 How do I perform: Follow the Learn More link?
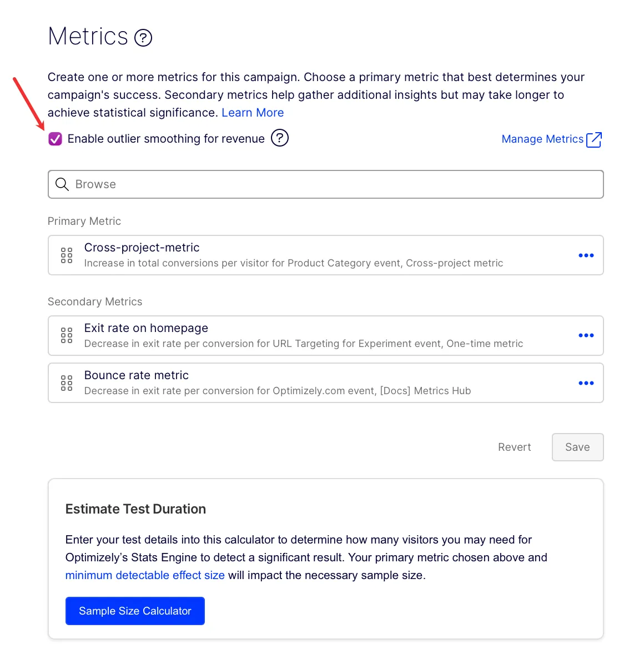point(253,113)
